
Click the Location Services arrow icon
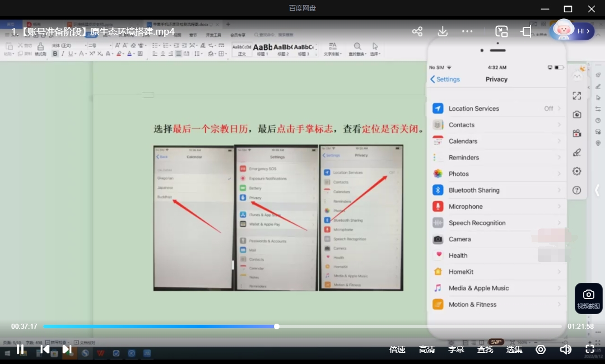[438, 108]
